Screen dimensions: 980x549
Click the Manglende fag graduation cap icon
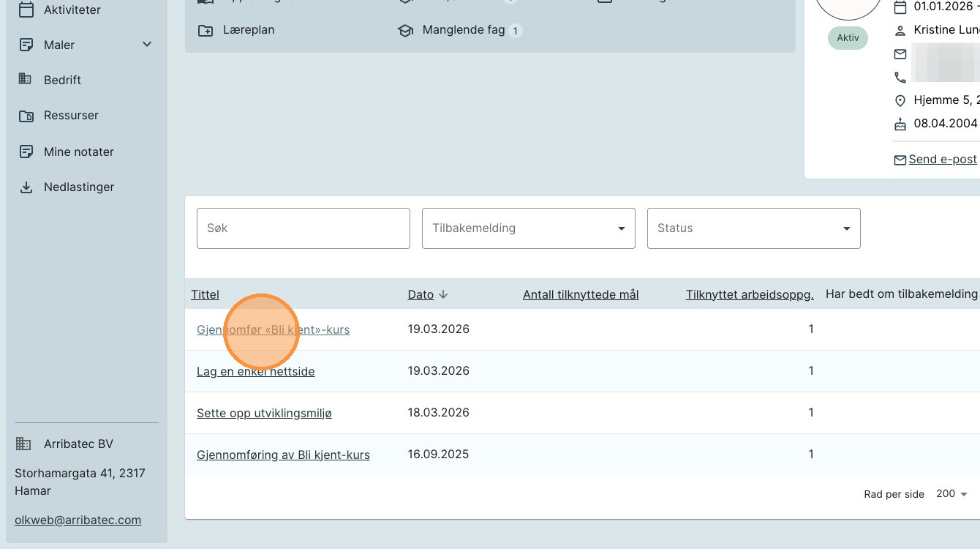point(405,31)
